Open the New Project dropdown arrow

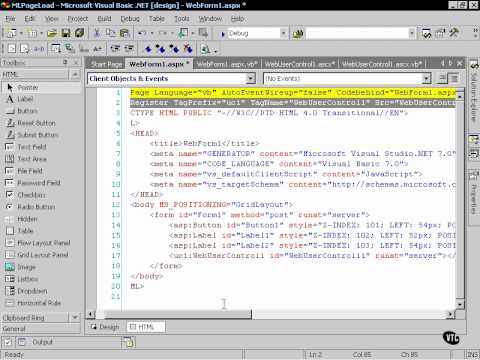(21, 33)
